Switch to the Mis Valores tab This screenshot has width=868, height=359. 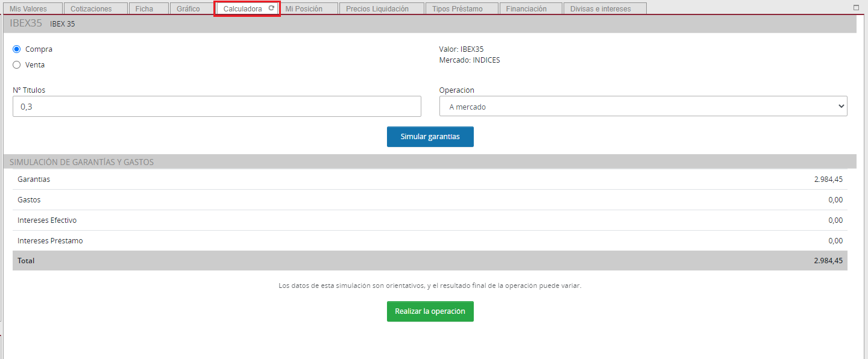[x=33, y=8]
